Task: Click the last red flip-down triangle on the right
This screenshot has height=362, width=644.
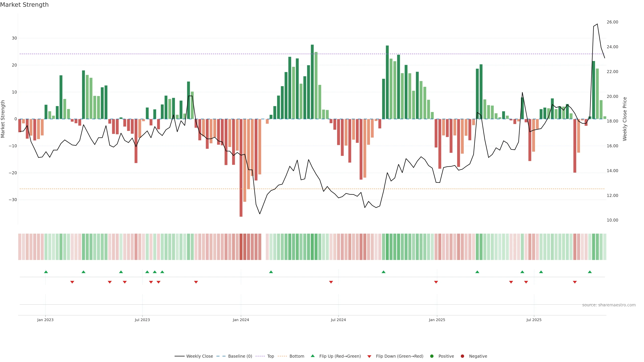Action: (575, 282)
